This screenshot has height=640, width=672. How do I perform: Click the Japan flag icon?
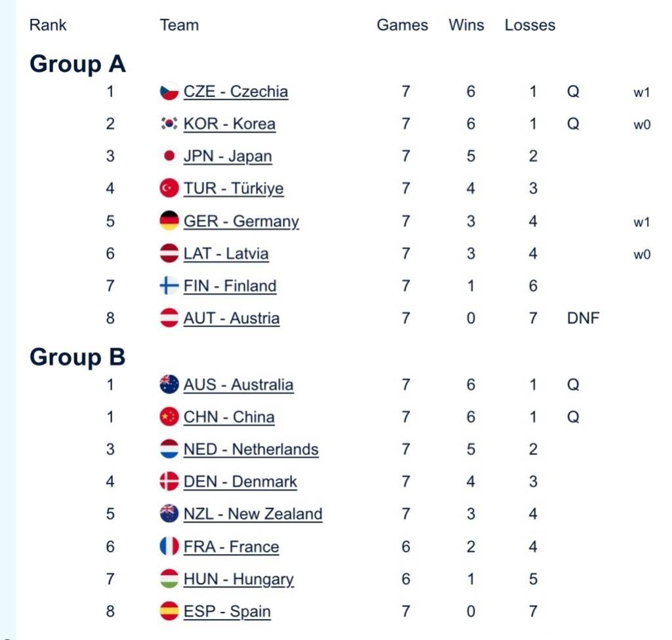(169, 156)
